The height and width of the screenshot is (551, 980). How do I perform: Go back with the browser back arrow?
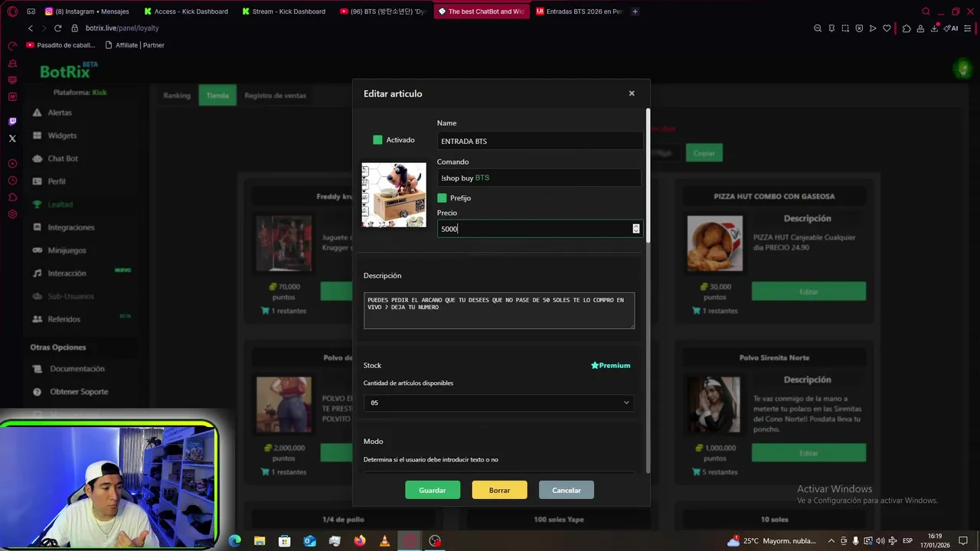point(31,28)
